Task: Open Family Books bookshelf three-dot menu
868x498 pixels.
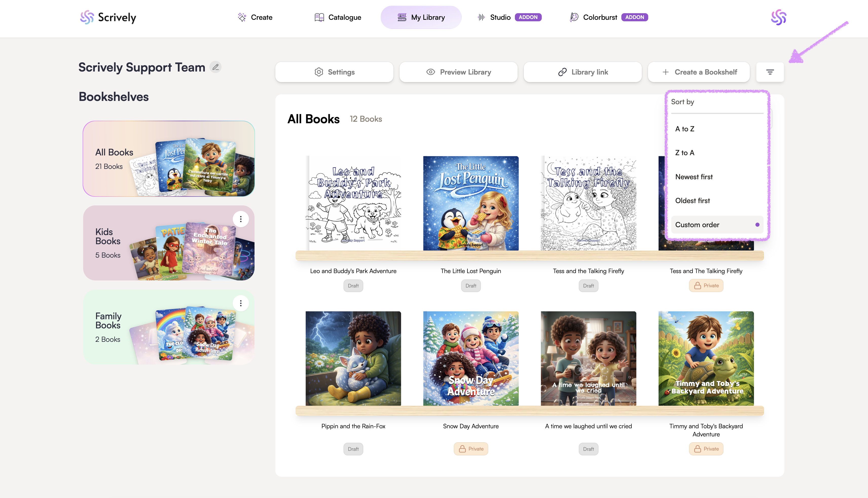Action: pos(241,303)
